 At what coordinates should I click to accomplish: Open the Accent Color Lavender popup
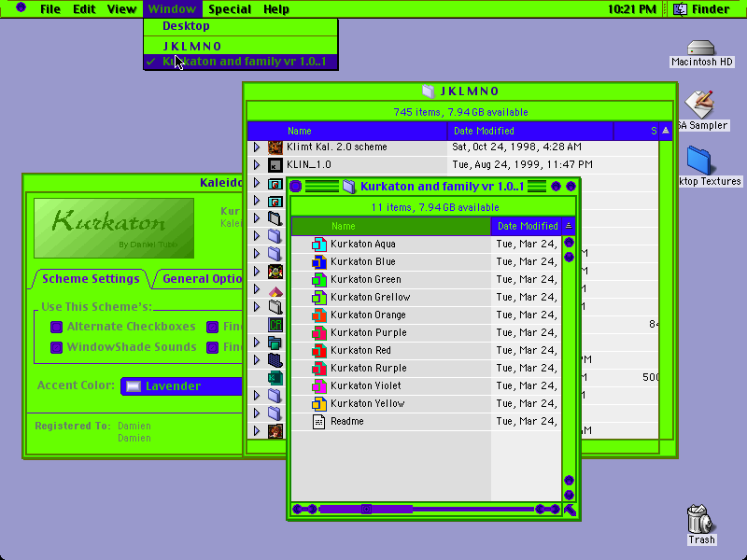181,386
